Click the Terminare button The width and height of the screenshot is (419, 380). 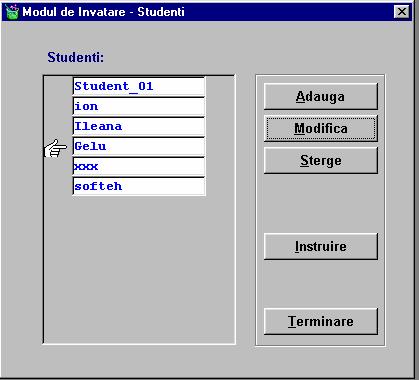coord(321,321)
